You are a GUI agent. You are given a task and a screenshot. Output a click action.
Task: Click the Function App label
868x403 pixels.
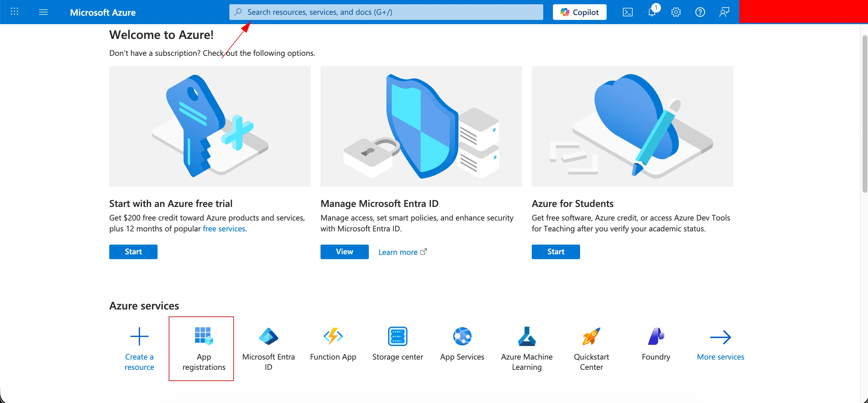[333, 357]
